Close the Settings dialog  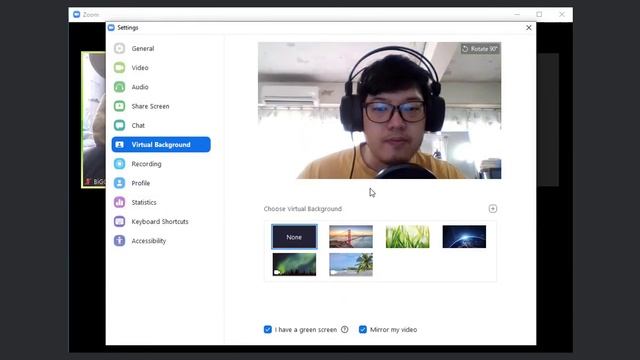pos(529,27)
